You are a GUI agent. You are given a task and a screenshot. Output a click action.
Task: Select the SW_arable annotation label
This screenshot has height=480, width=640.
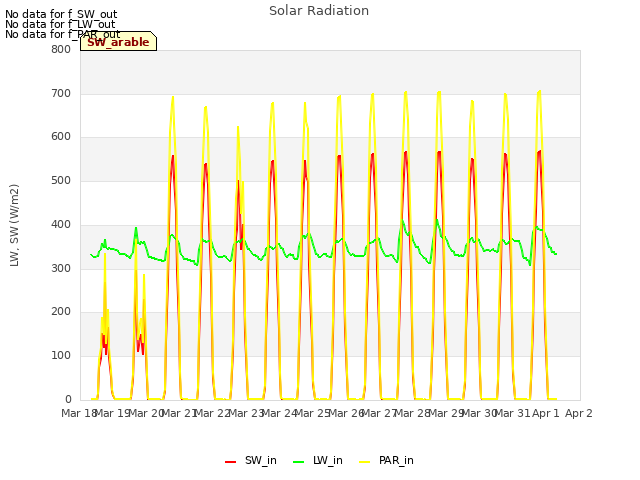pos(118,42)
